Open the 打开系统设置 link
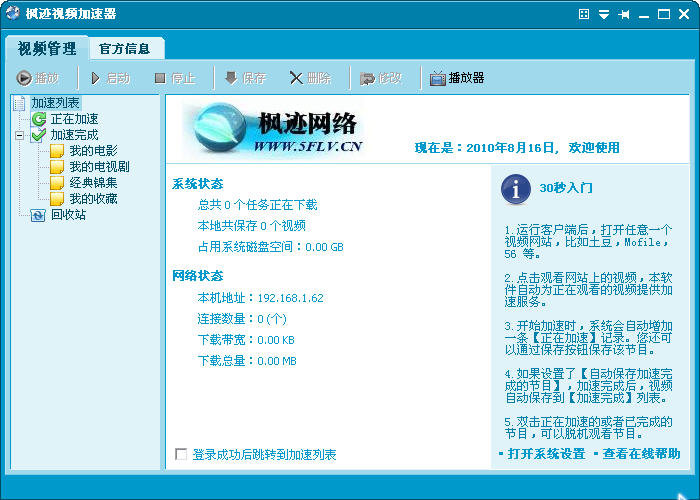Viewport: 700px width, 500px height. pyautogui.click(x=546, y=454)
